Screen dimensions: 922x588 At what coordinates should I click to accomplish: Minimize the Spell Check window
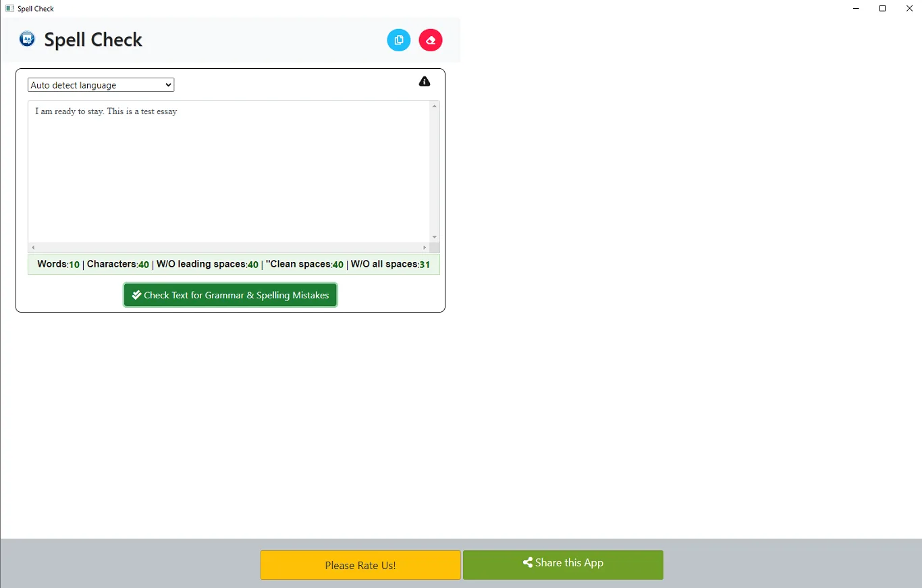click(x=856, y=9)
